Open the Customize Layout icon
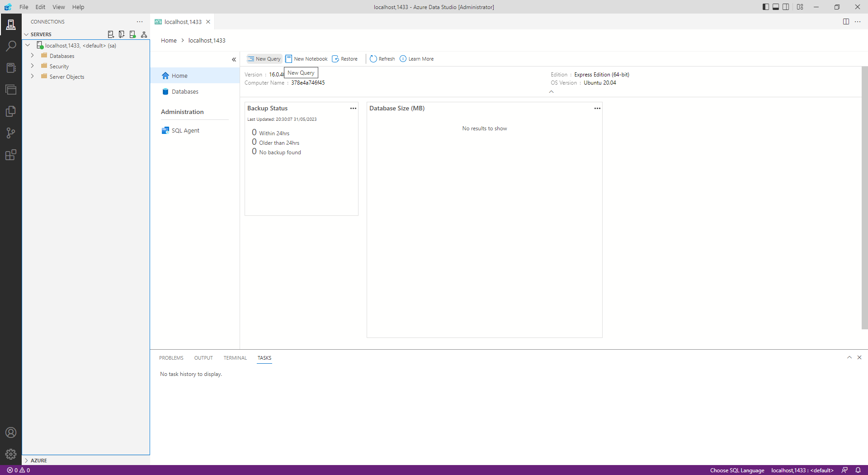 point(800,7)
